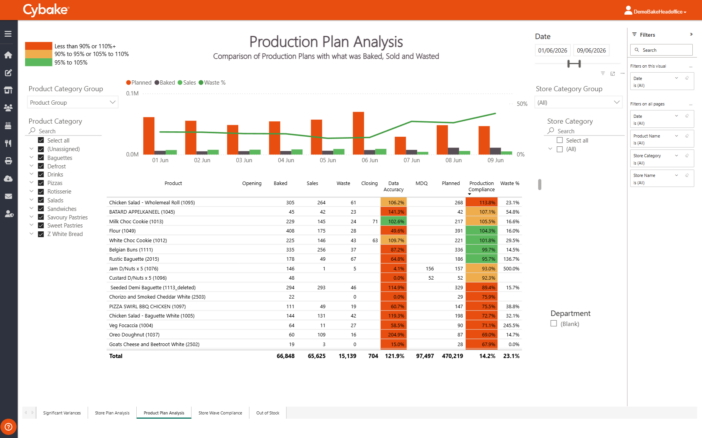Click the orange Less than 90% legend swatch

tap(39, 46)
